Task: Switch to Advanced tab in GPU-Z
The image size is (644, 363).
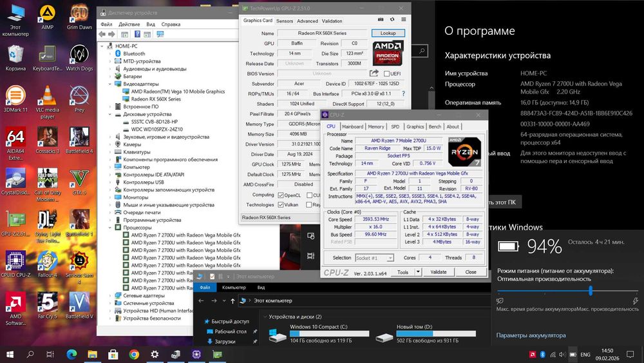Action: [307, 21]
